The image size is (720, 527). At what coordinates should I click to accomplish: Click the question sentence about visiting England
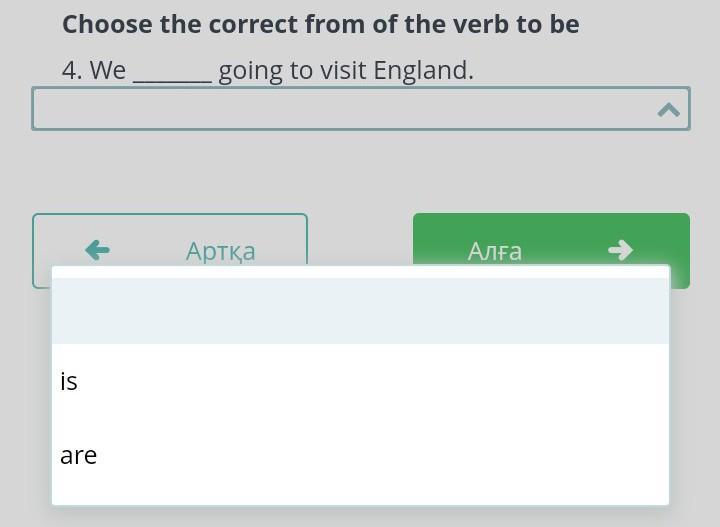[267, 70]
